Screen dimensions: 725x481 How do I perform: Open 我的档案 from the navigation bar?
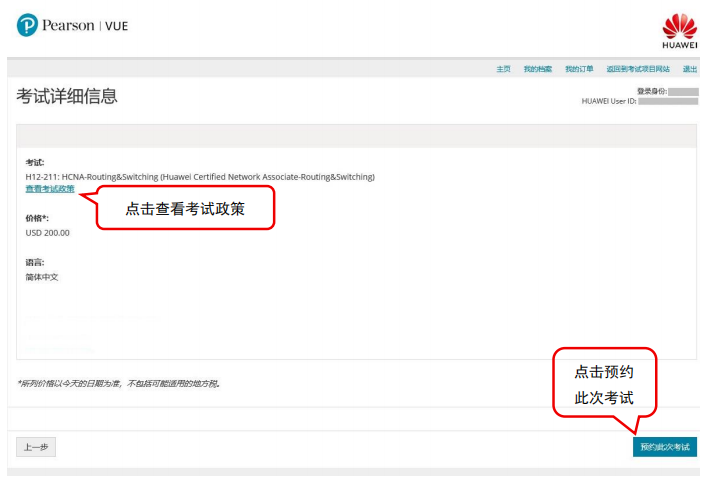[x=537, y=69]
